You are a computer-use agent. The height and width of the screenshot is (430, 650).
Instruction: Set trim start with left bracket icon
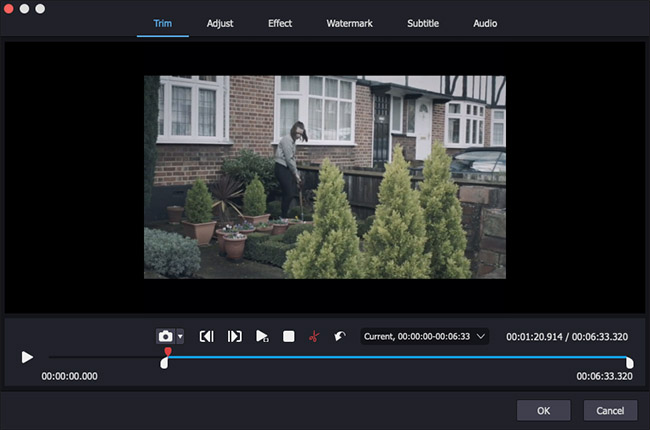pyautogui.click(x=206, y=336)
